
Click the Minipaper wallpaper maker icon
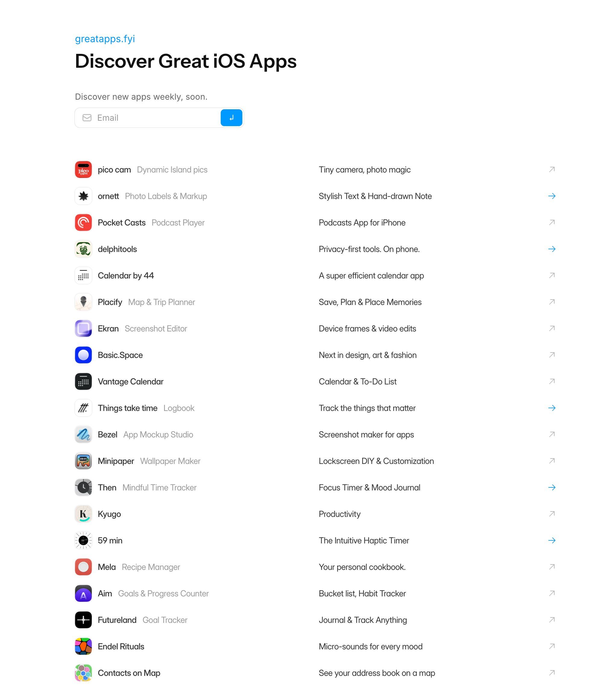pos(83,461)
